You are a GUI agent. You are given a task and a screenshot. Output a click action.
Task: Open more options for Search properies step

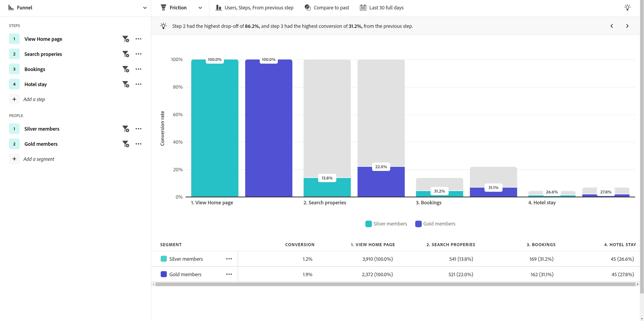[x=138, y=54]
